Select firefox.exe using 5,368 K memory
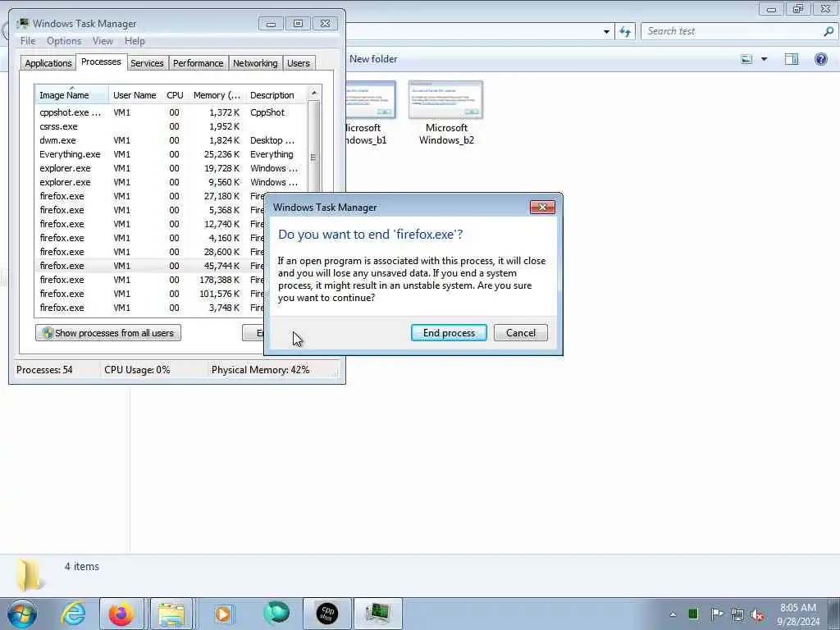Image resolution: width=840 pixels, height=630 pixels. (x=150, y=210)
